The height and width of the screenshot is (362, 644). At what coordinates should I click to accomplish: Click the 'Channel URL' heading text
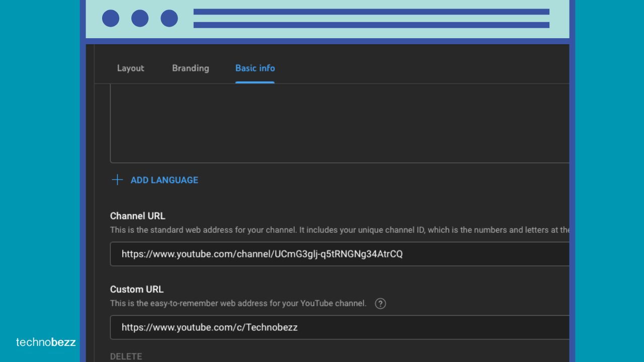137,216
